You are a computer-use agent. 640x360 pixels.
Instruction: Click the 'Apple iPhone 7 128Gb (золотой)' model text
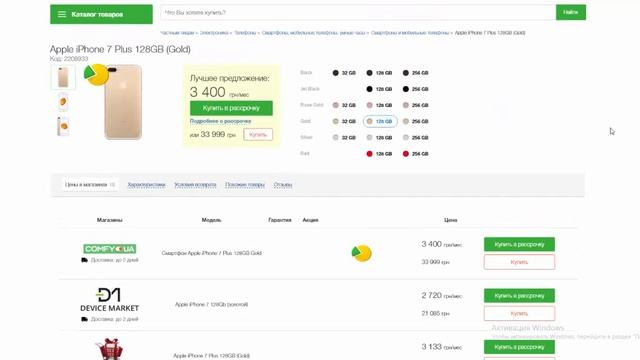point(211,304)
